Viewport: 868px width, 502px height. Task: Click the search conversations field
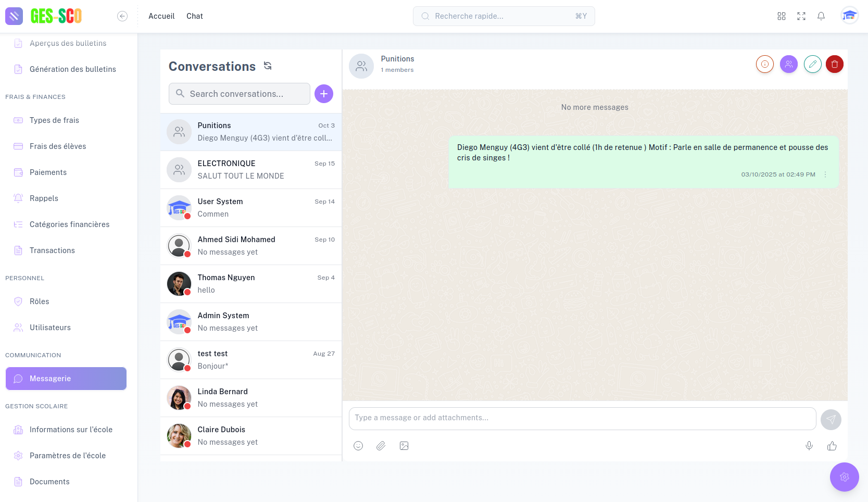[238, 94]
